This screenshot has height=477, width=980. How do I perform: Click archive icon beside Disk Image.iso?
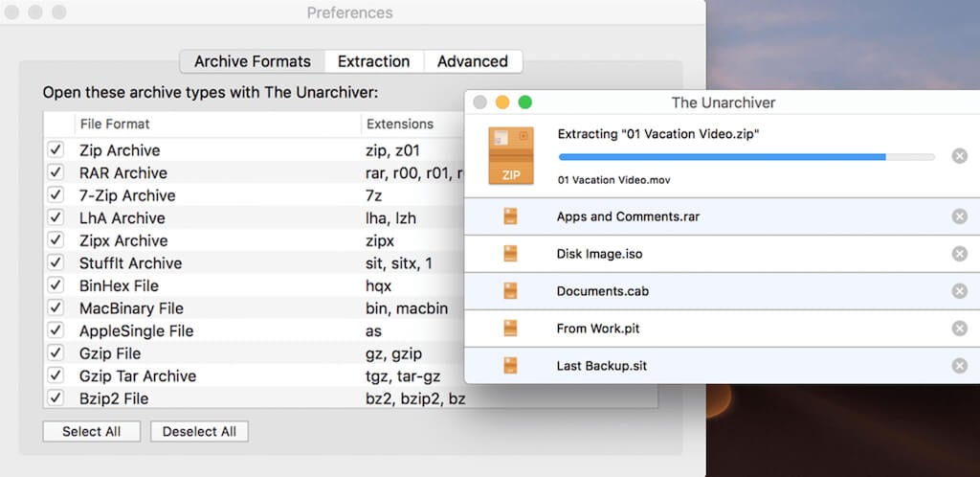(511, 254)
